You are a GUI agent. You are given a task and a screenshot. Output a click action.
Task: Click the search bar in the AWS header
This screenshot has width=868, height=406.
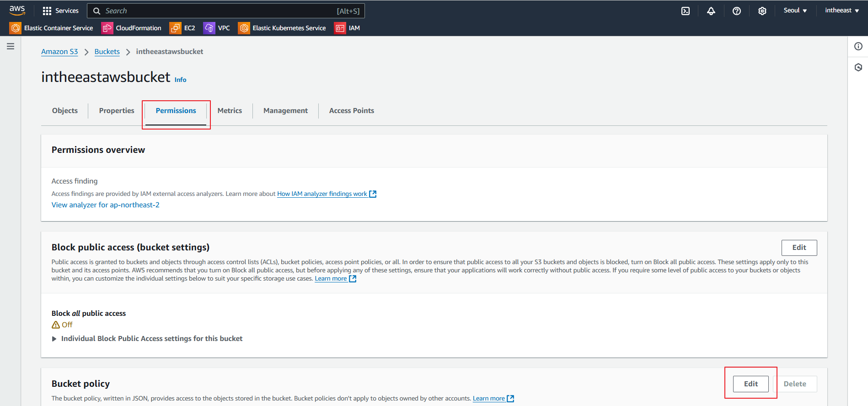click(226, 11)
